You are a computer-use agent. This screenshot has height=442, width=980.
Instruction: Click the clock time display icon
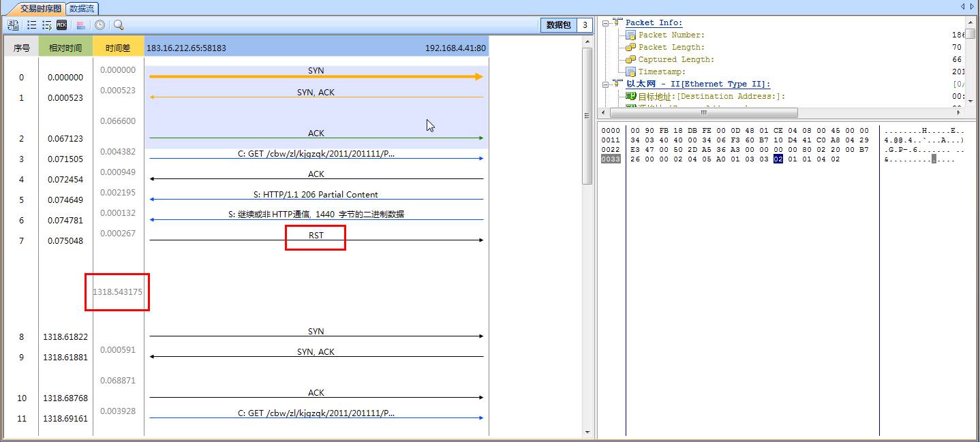point(99,25)
